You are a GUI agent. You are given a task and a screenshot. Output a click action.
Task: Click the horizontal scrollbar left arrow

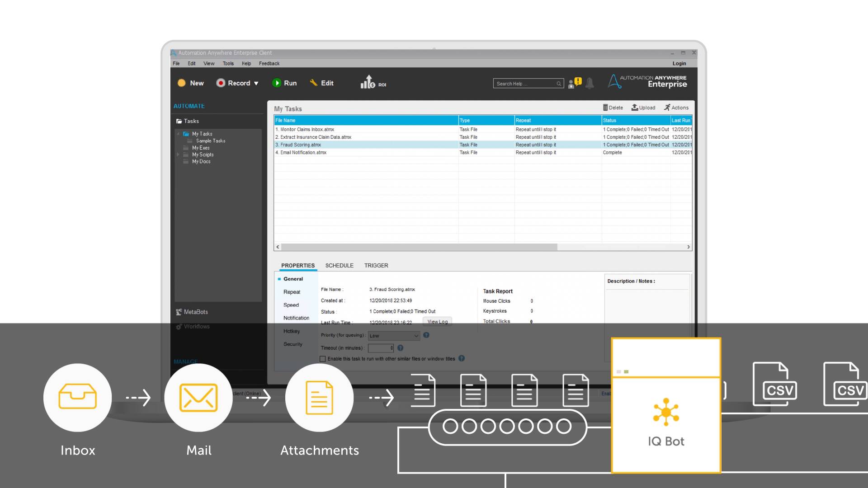tap(278, 247)
